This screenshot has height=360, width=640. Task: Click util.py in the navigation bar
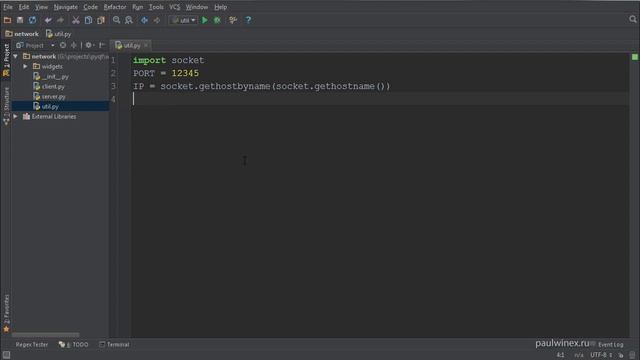(x=59, y=34)
